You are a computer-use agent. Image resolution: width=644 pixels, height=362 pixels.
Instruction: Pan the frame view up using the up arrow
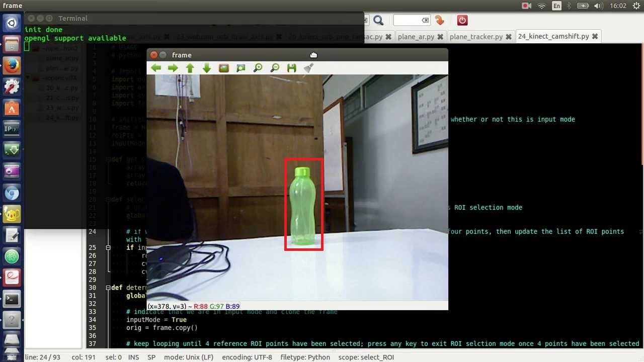click(190, 68)
